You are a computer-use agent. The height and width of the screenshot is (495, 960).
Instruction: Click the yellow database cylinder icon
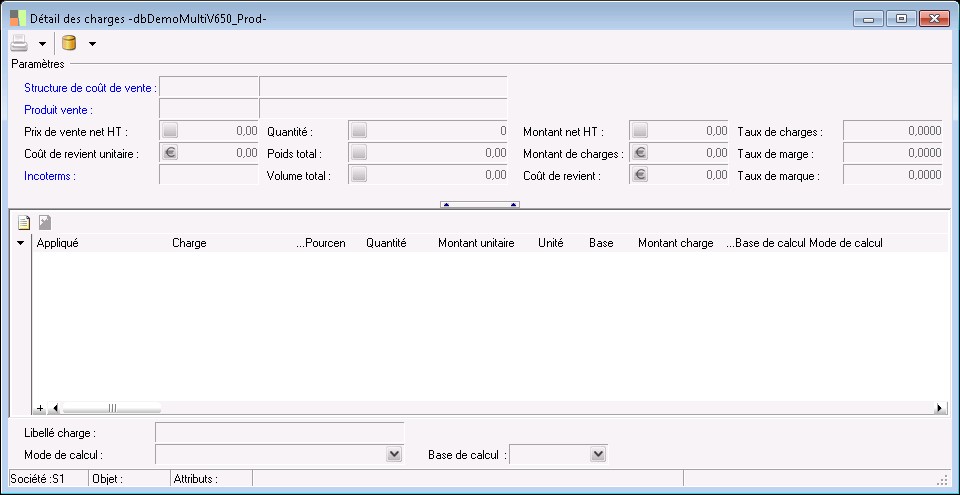point(69,43)
